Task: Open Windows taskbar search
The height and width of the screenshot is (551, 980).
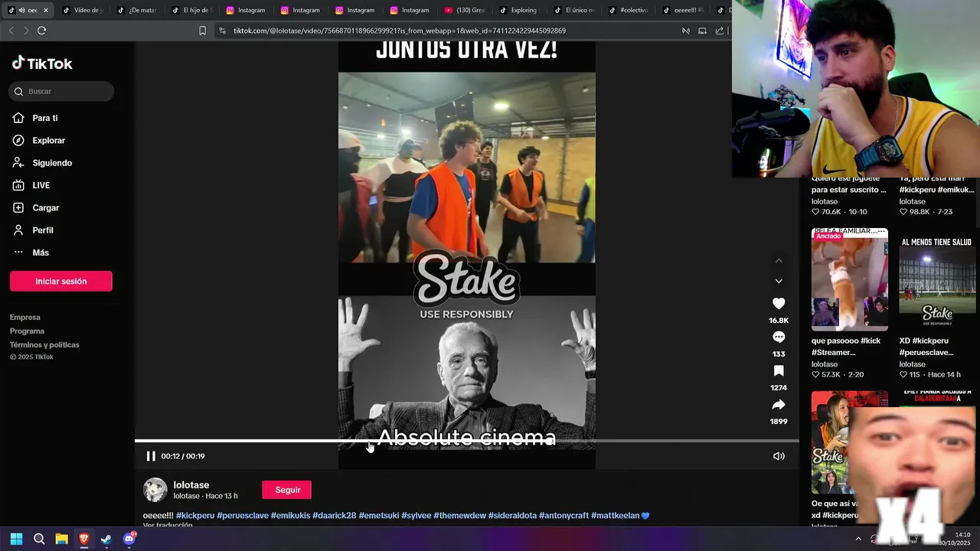Action: pyautogui.click(x=39, y=539)
